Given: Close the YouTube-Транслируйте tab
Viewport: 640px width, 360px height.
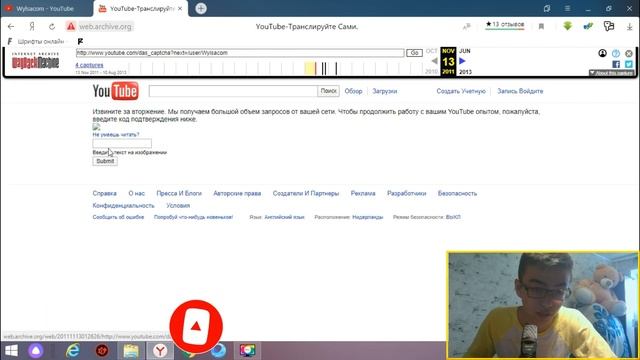Looking at the screenshot, I should point(180,9).
